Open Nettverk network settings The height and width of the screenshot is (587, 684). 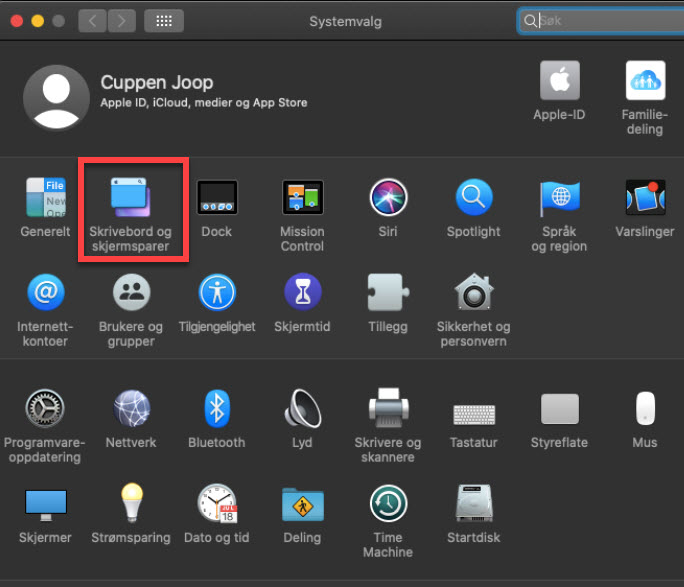tap(130, 409)
